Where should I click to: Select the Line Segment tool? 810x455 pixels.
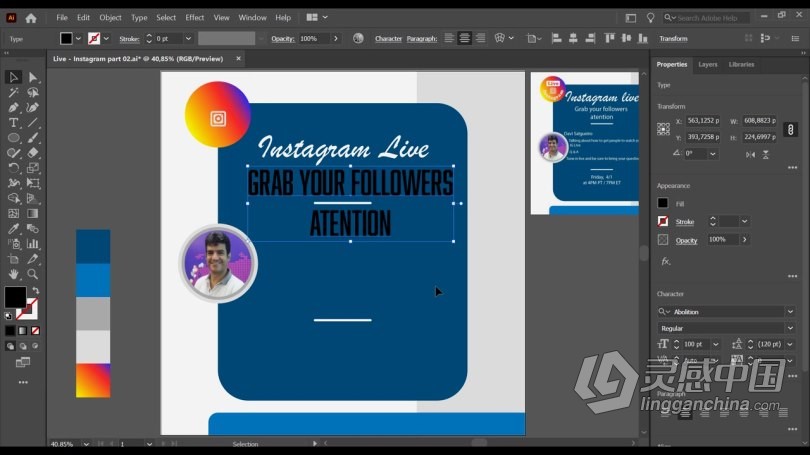click(33, 123)
